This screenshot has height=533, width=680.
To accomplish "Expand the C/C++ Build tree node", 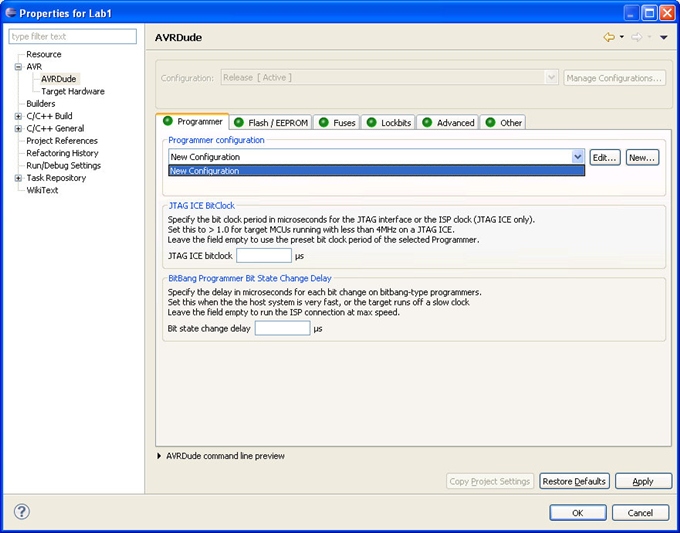I will point(18,116).
